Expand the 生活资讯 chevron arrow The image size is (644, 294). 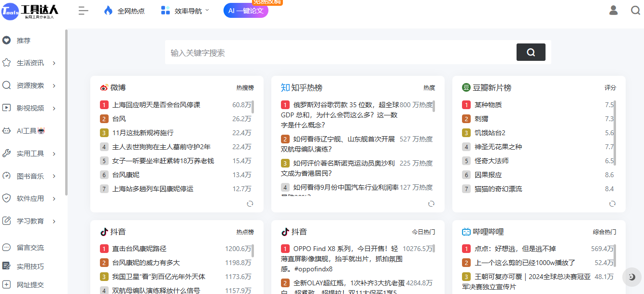54,63
